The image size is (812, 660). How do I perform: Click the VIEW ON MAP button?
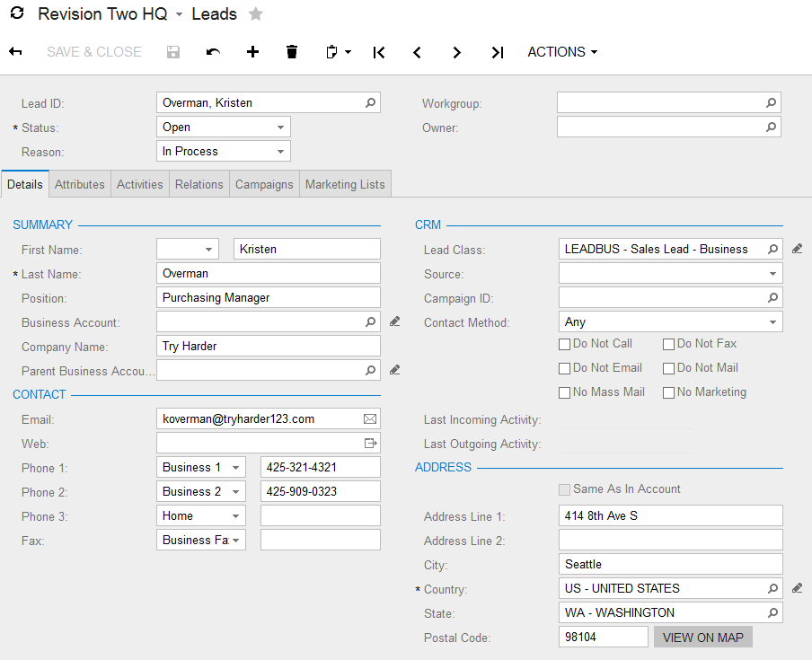702,638
